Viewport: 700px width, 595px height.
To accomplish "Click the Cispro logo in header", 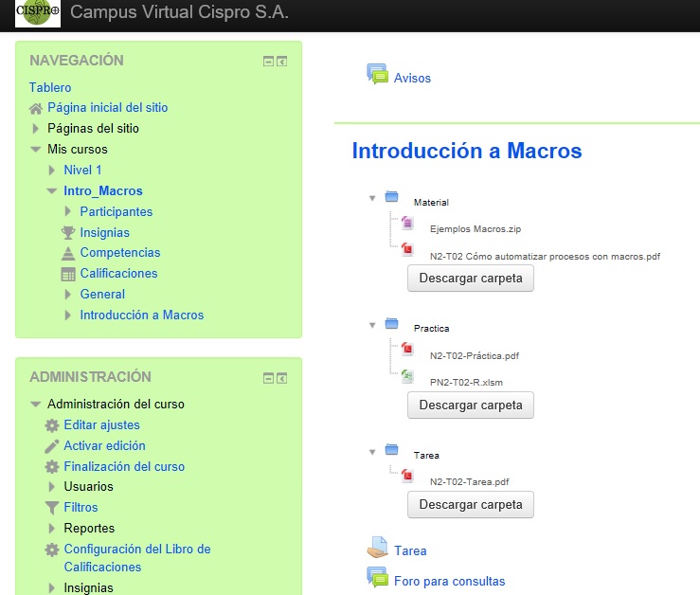I will coord(38,14).
